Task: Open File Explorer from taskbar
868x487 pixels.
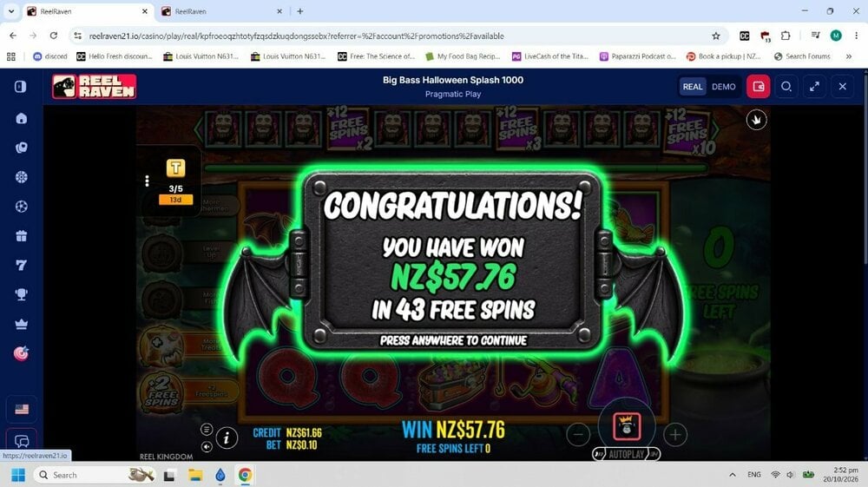Action: [195, 475]
